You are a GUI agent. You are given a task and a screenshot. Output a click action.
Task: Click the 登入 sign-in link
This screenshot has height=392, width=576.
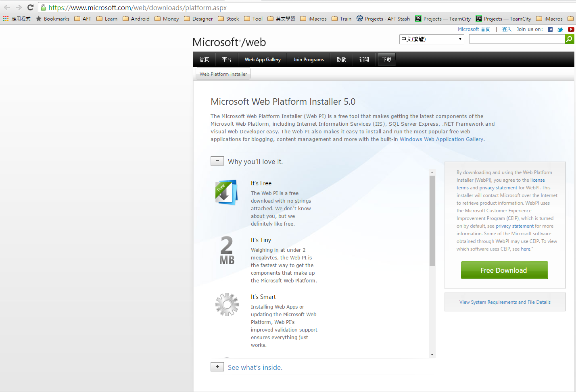(507, 29)
